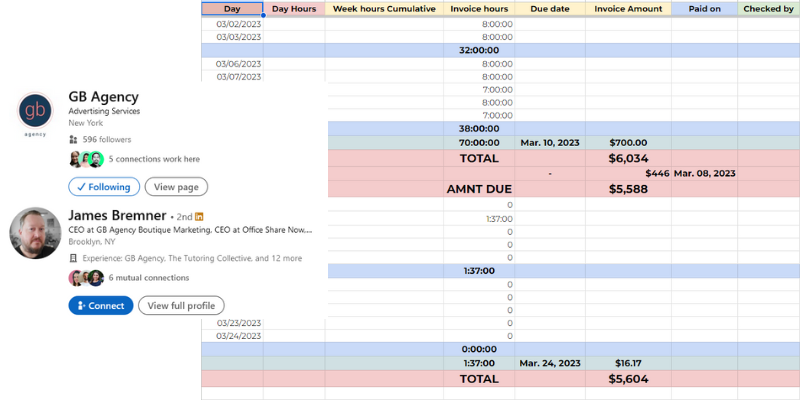Select the Checked by column header
The height and width of the screenshot is (400, 800).
pos(768,9)
